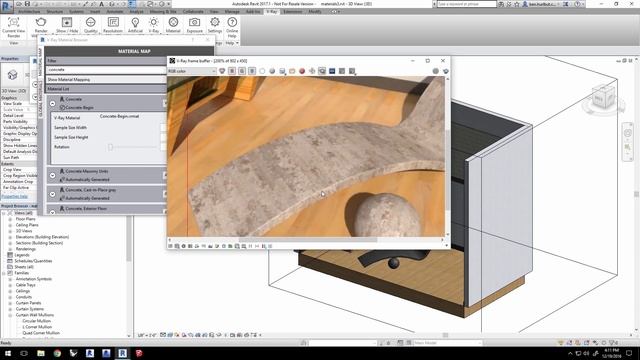The width and height of the screenshot is (640, 360).
Task: Click the Exposure camera icon
Action: tap(194, 22)
